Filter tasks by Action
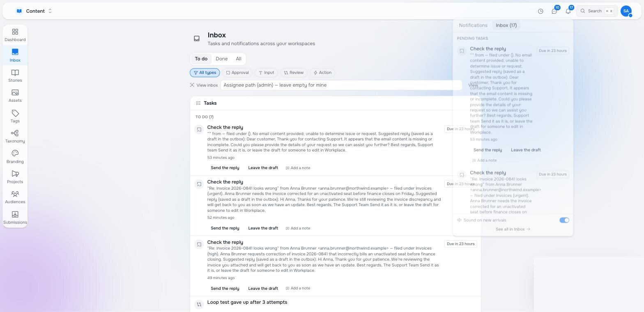This screenshot has height=312, width=644. (322, 73)
